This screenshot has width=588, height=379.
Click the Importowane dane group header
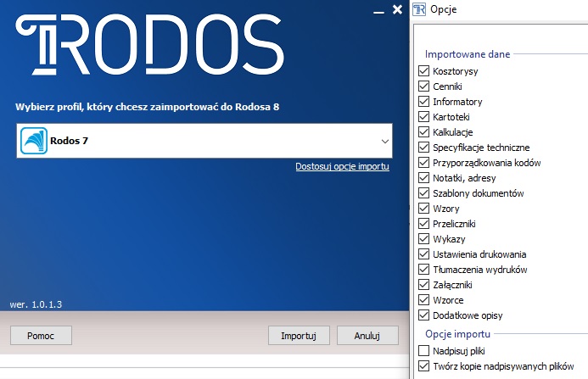pos(468,54)
